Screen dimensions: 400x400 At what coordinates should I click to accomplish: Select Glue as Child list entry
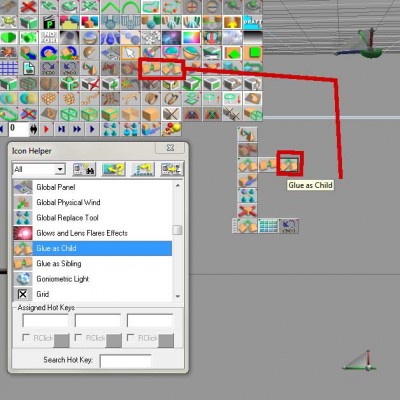point(92,248)
